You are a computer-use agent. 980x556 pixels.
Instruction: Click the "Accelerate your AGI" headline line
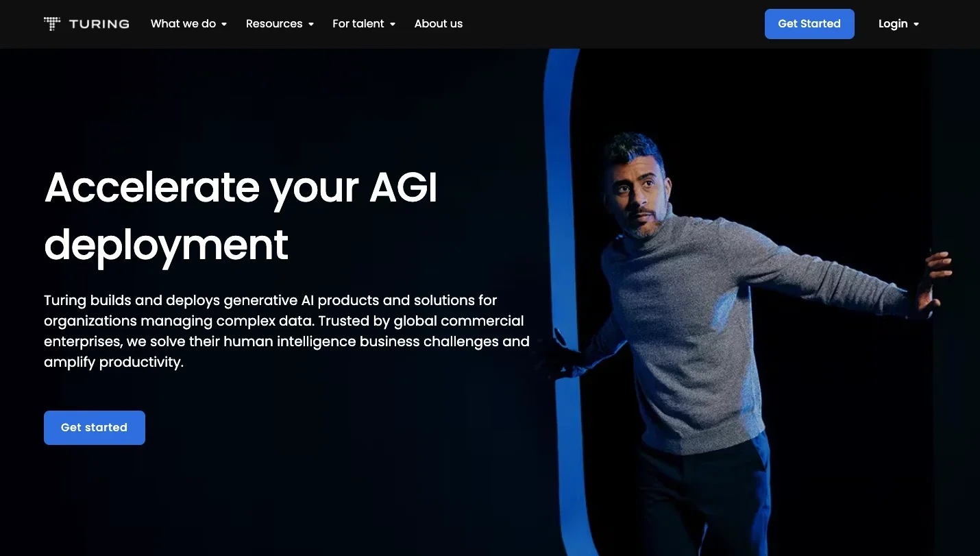[x=241, y=186]
